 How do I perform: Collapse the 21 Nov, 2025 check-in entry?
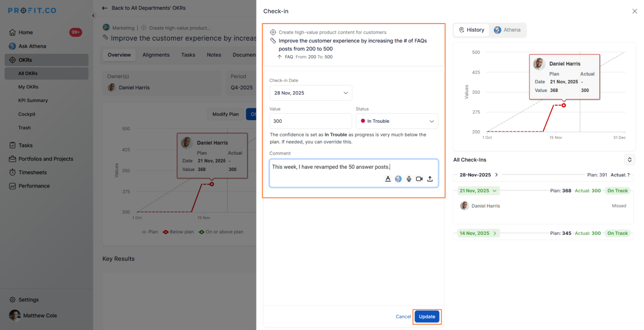[495, 191]
